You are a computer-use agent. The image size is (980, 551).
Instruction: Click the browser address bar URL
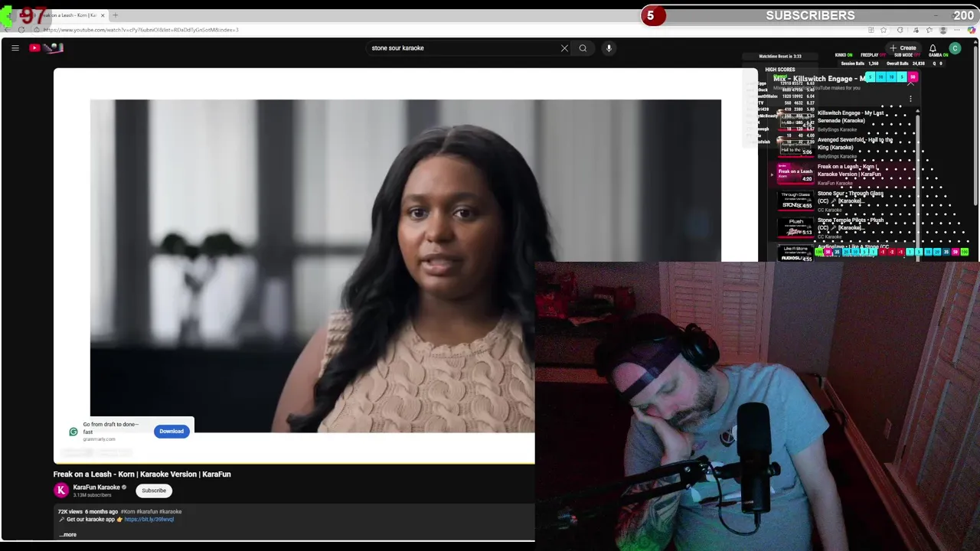point(141,30)
